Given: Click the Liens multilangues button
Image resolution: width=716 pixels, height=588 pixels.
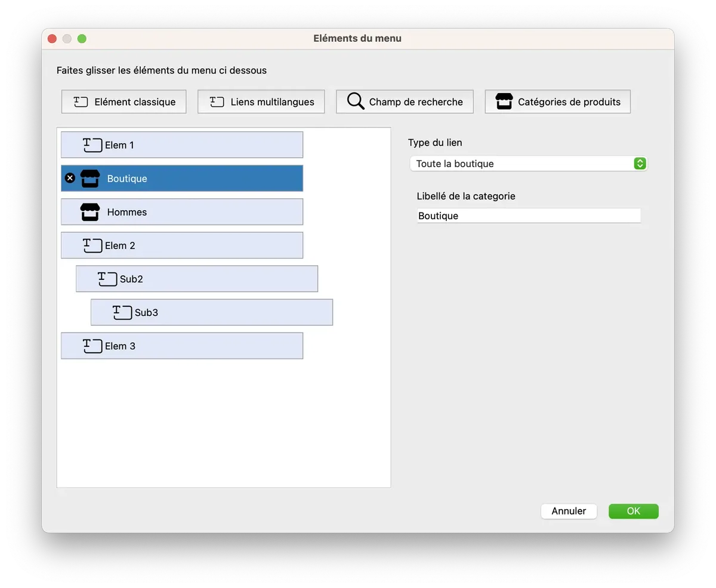Looking at the screenshot, I should click(261, 101).
